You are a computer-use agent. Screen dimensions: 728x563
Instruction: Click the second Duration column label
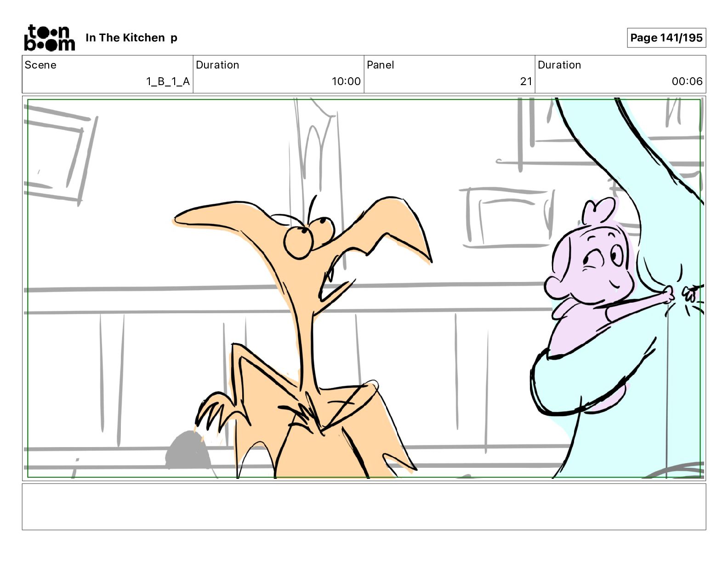pos(559,65)
